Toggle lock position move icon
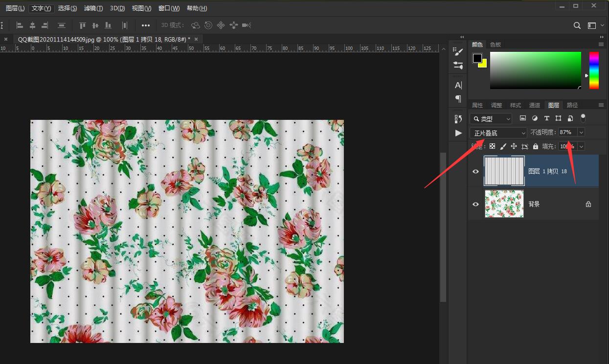 point(514,146)
